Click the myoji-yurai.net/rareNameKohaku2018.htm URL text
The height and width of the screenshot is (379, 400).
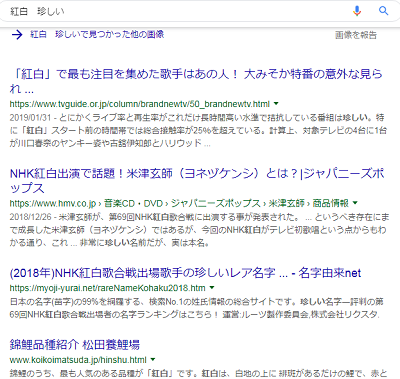(x=108, y=288)
